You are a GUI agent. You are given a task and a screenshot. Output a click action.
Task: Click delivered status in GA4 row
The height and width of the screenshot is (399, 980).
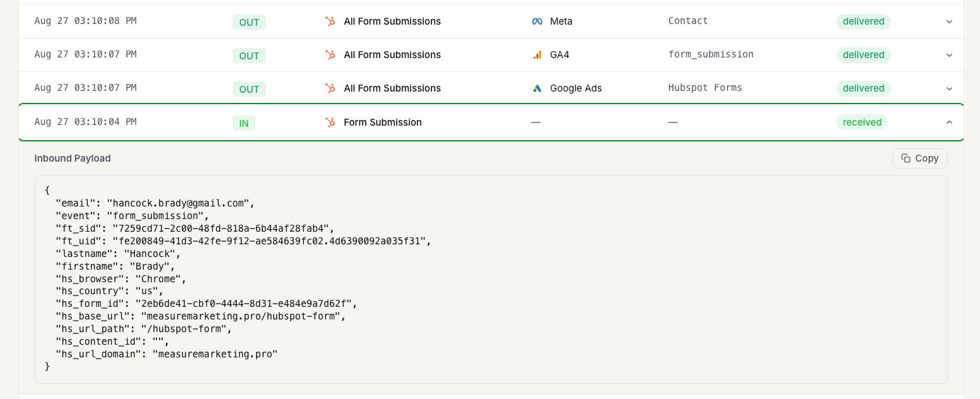coord(863,55)
